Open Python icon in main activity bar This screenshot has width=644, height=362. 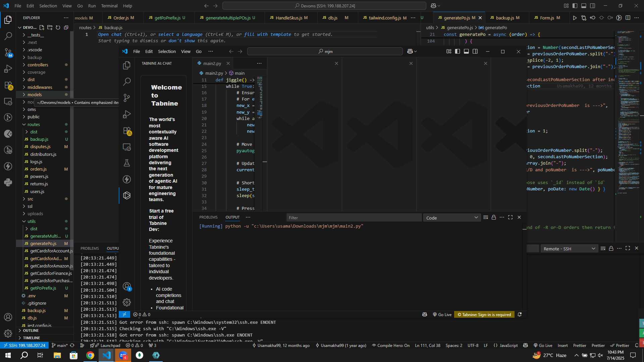pos(8,183)
